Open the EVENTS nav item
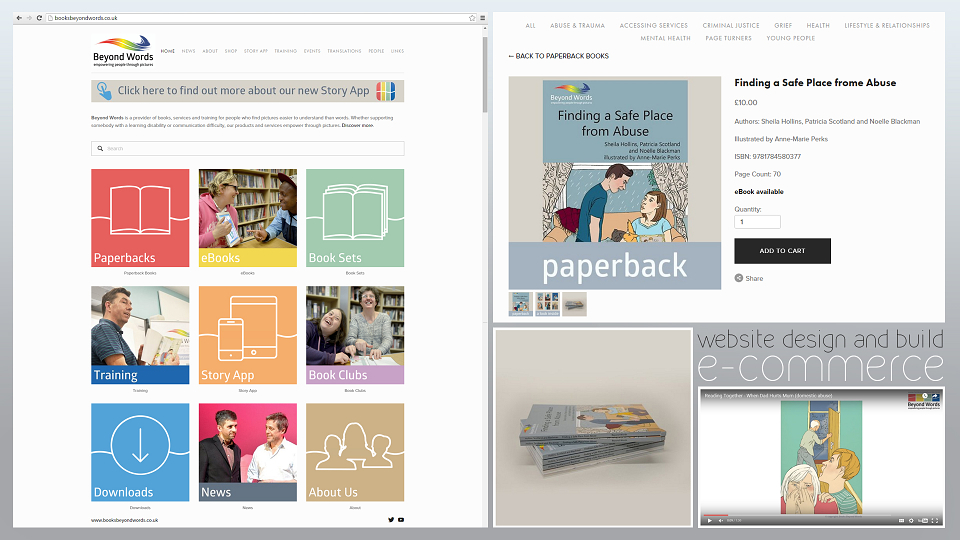The height and width of the screenshot is (540, 960). pos(312,51)
